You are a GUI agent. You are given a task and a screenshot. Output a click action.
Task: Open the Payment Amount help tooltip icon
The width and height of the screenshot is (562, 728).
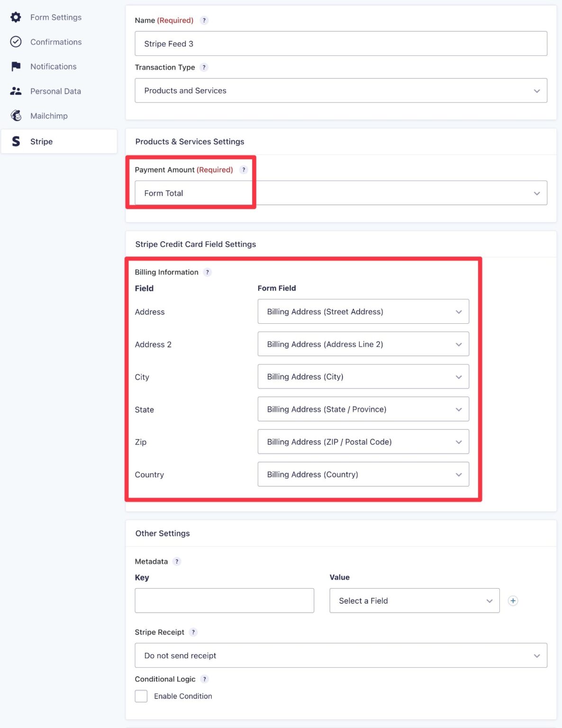point(244,170)
